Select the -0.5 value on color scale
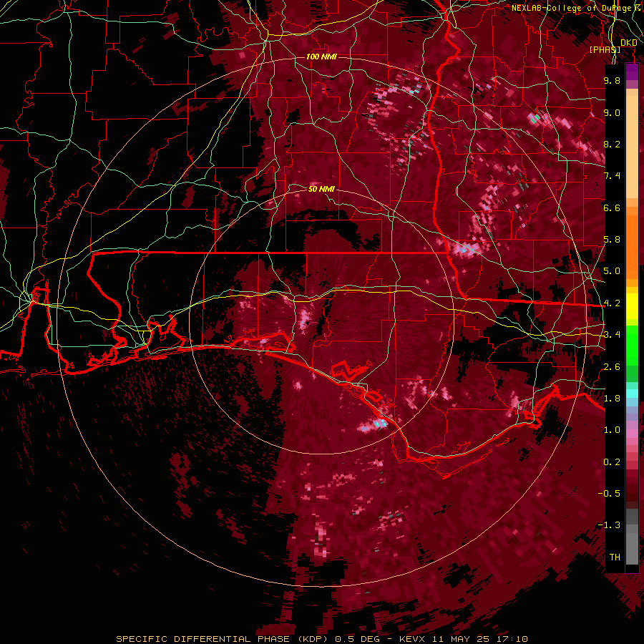The image size is (644, 644). (x=609, y=494)
